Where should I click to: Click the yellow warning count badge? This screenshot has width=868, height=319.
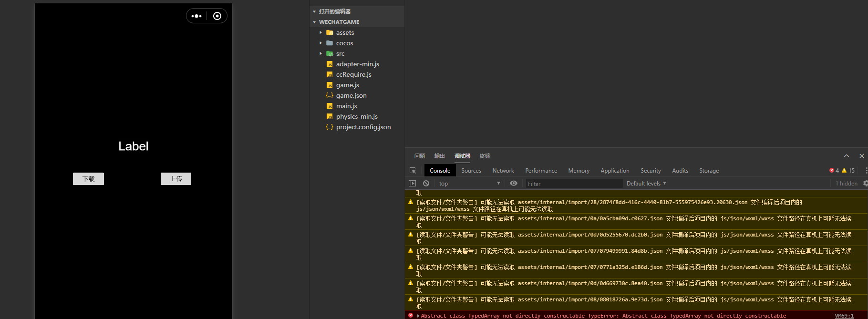848,170
